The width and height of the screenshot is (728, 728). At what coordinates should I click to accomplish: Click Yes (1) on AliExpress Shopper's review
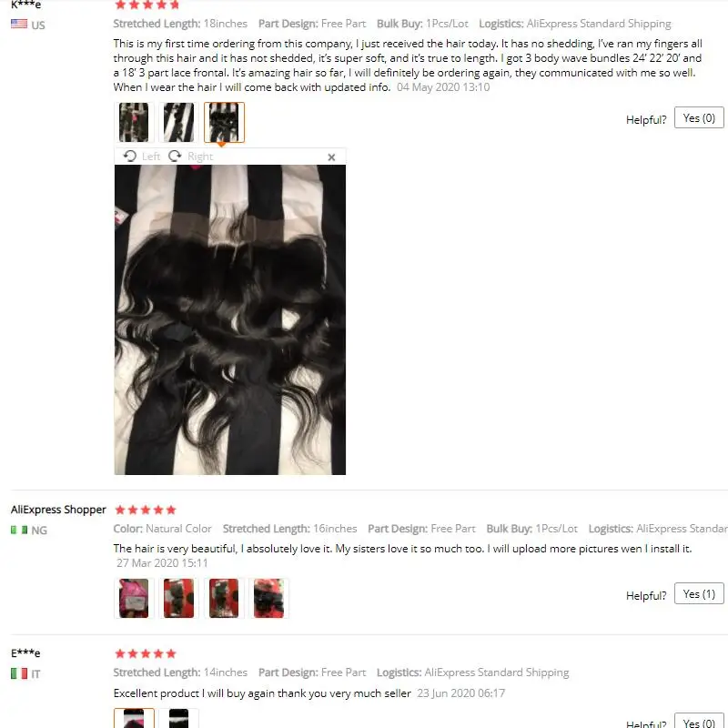click(x=699, y=594)
